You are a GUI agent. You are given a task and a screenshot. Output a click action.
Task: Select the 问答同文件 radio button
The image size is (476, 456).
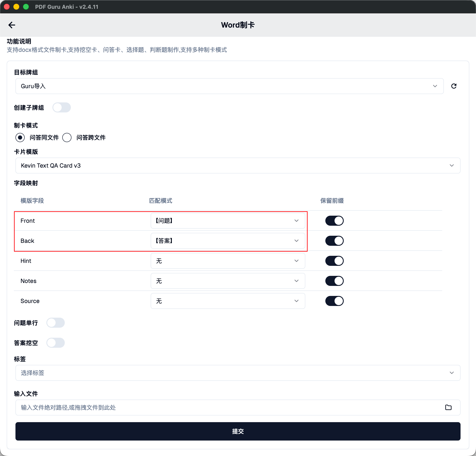tap(20, 138)
